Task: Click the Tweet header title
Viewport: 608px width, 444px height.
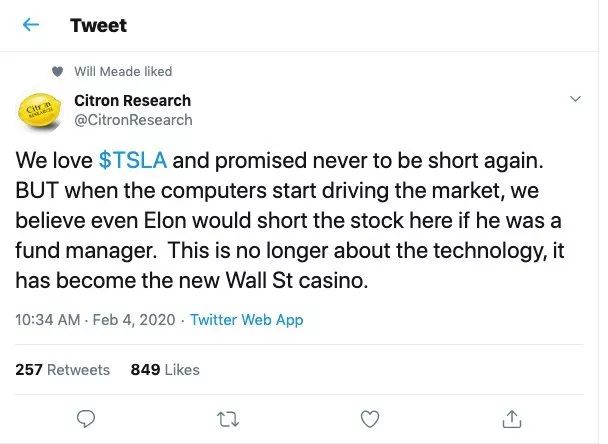Action: (98, 26)
